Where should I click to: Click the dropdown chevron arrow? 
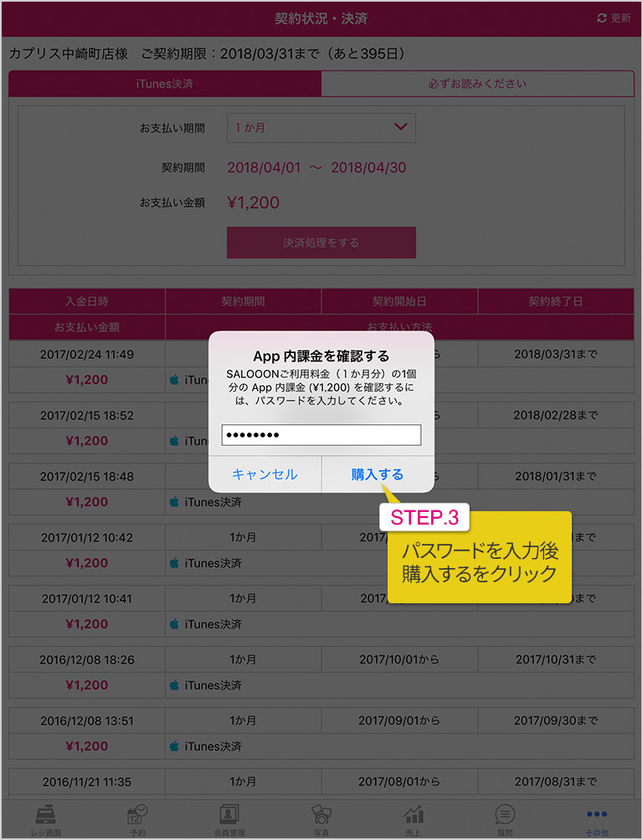click(x=400, y=127)
